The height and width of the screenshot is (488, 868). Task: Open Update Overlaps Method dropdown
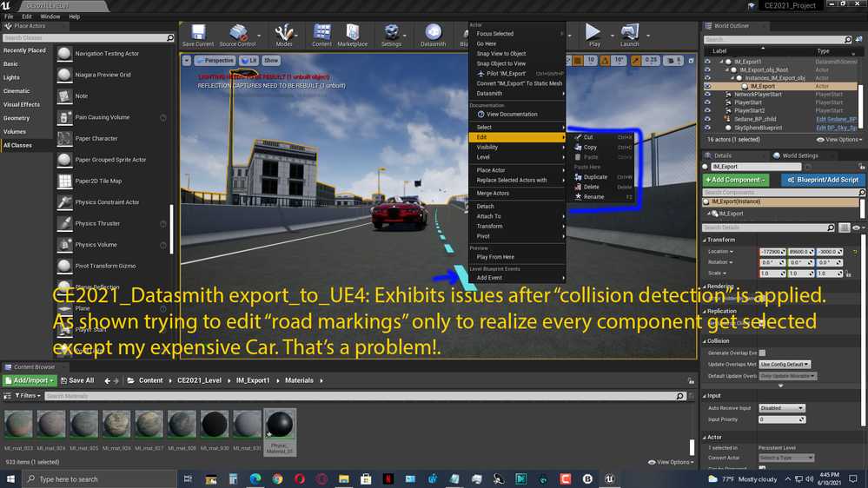pos(785,364)
